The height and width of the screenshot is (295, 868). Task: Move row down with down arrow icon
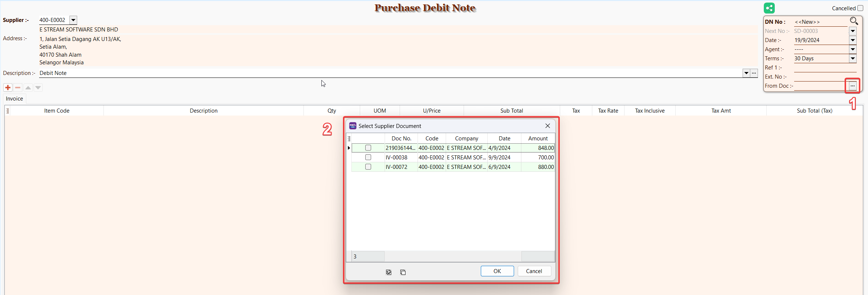38,88
